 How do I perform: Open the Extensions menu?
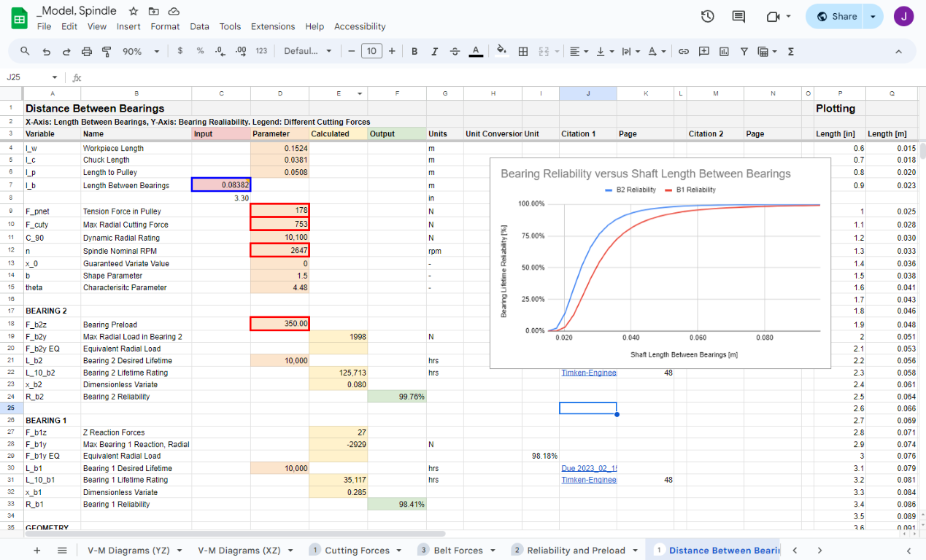[x=273, y=26]
